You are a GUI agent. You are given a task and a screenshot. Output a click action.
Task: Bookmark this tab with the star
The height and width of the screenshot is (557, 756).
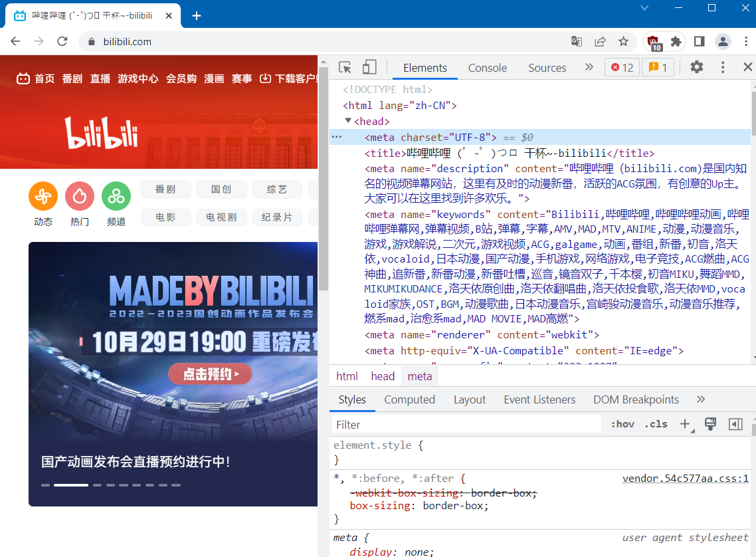point(623,41)
